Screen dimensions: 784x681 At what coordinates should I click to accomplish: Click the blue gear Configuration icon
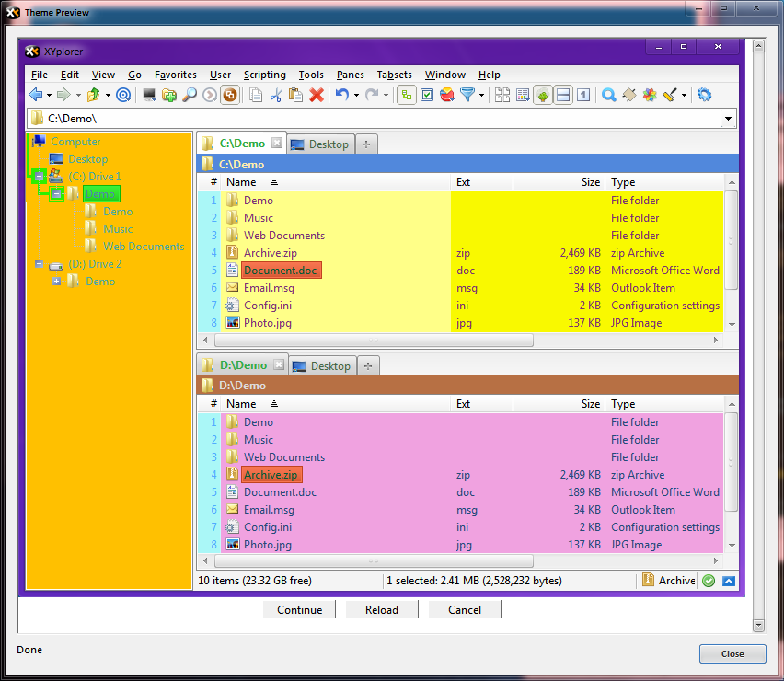[705, 95]
